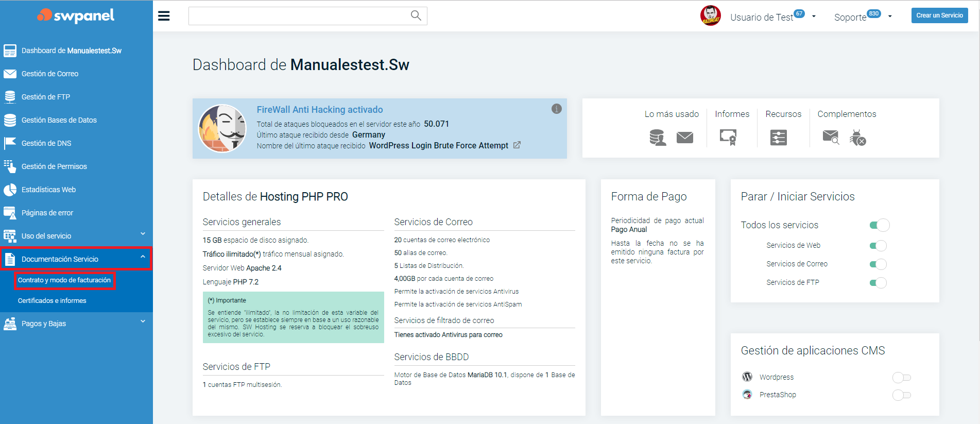Open the external link icon beside attack name
Image resolution: width=980 pixels, height=424 pixels.
[517, 145]
